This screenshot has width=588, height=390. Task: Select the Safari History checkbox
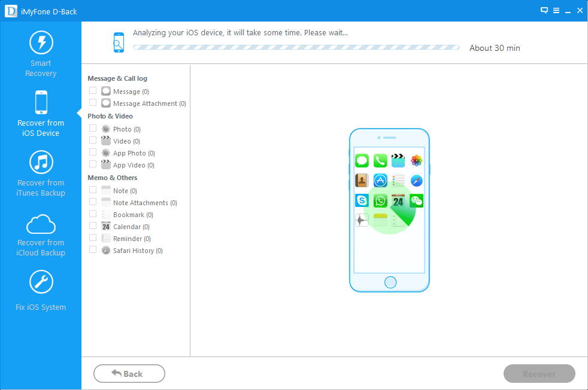coord(93,249)
